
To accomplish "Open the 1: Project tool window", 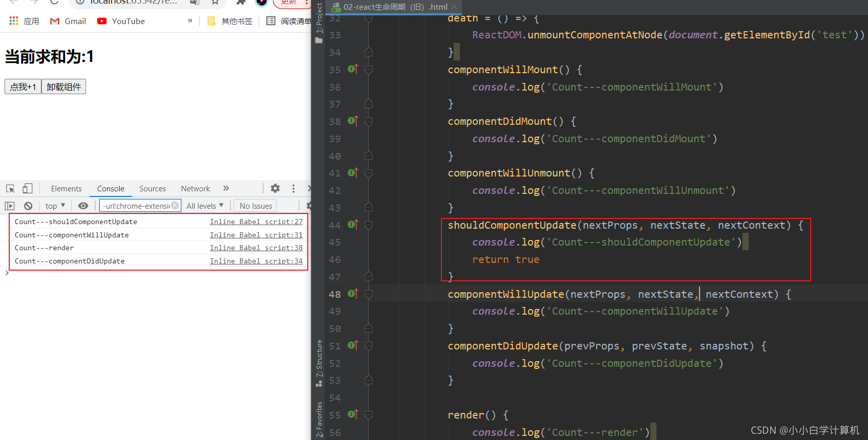I will coord(319,23).
